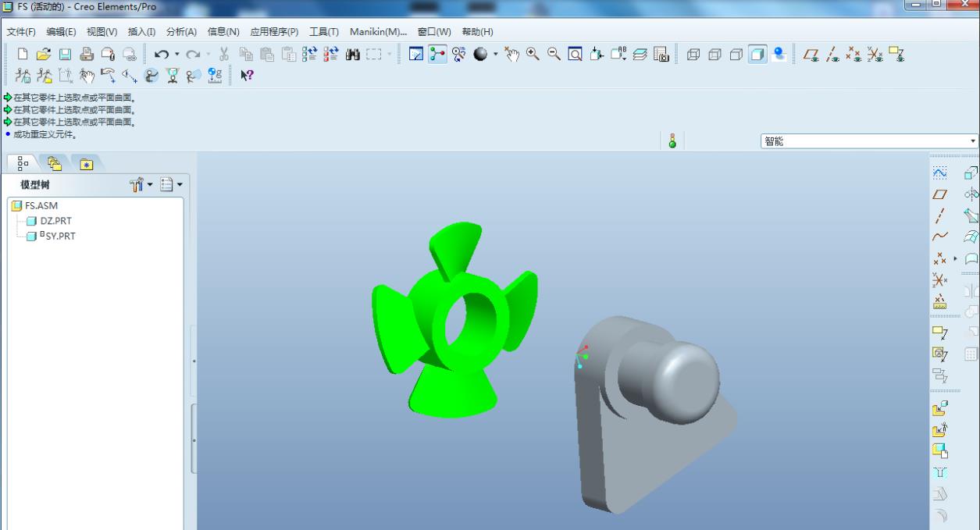Open the Manikin(M)... menu
This screenshot has width=980, height=530.
pyautogui.click(x=379, y=32)
